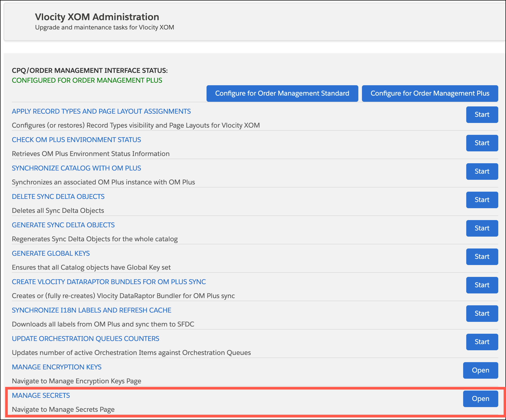The width and height of the screenshot is (506, 420).
Task: Open the Manage Secrets page
Action: [480, 399]
